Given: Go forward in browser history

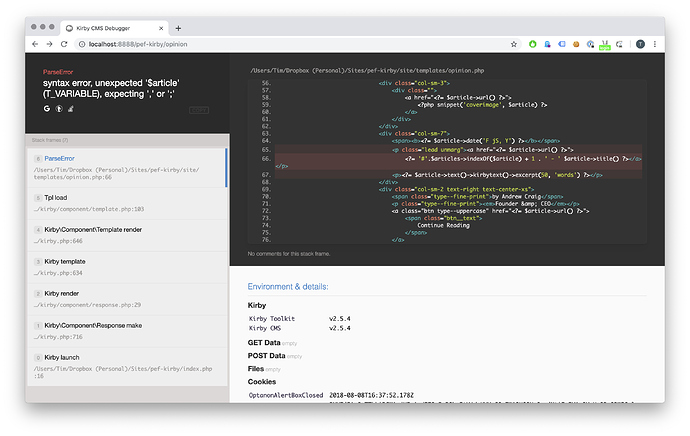Looking at the screenshot, I should tap(49, 44).
